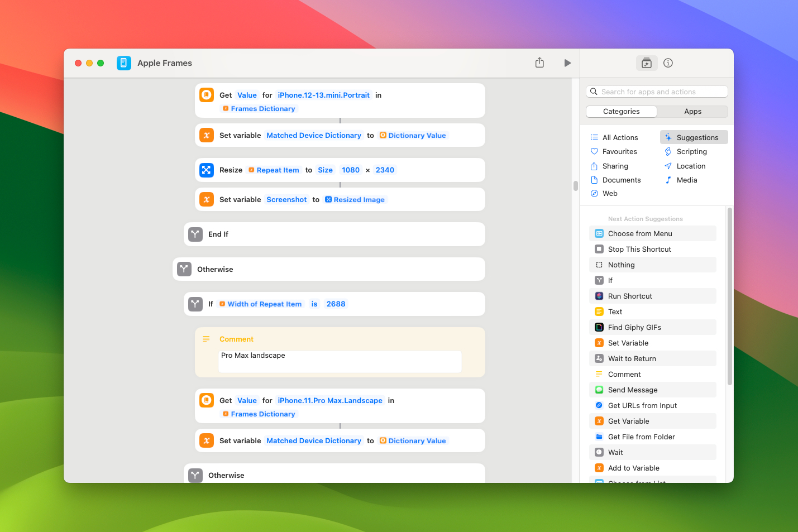This screenshot has width=798, height=532.
Task: Select Get URLs from Input suggestion
Action: [x=653, y=405]
